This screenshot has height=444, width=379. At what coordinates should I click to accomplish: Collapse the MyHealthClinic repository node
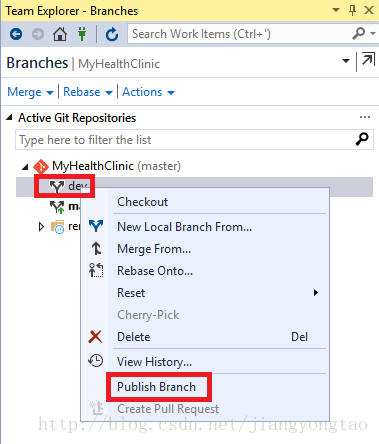[25, 166]
